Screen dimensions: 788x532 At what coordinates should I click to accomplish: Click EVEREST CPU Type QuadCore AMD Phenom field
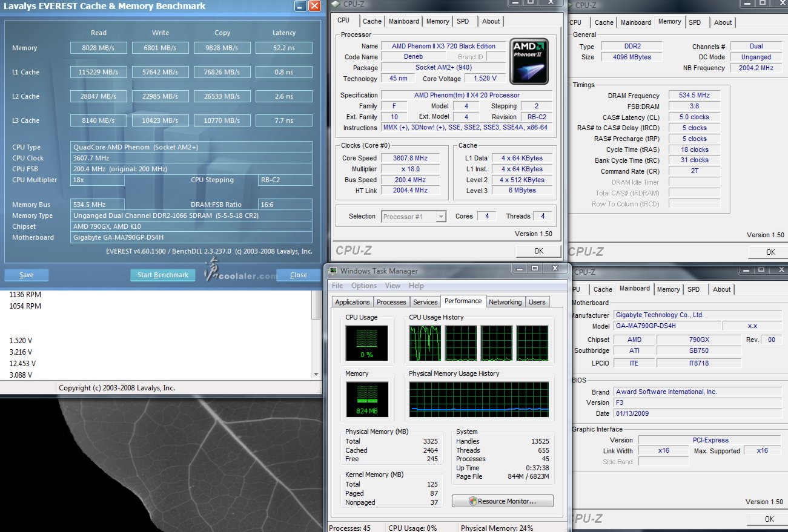[191, 147]
